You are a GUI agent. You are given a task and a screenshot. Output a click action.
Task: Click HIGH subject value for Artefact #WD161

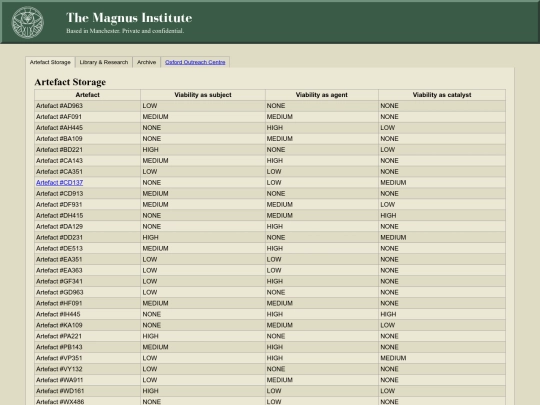pyautogui.click(x=150, y=391)
